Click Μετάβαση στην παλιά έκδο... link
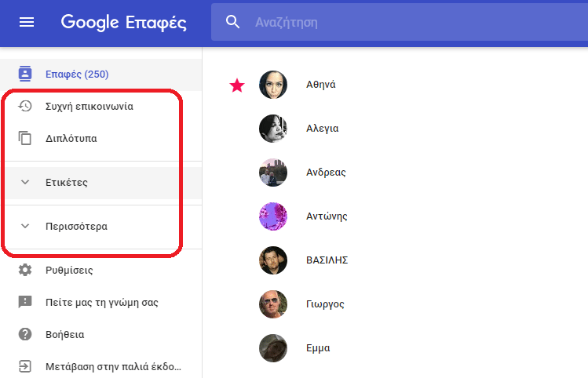588x378 pixels. (113, 366)
